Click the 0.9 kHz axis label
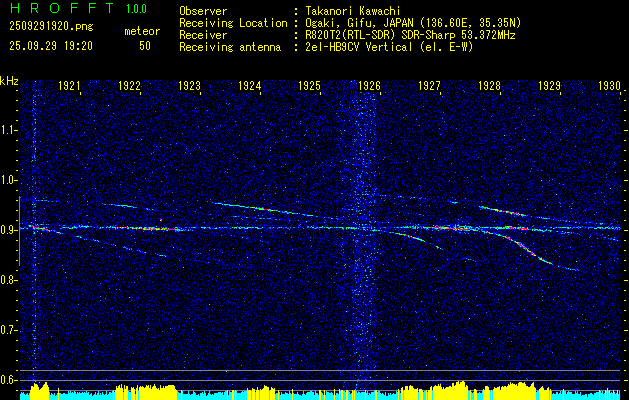This screenshot has height=400, width=629. [x=9, y=230]
